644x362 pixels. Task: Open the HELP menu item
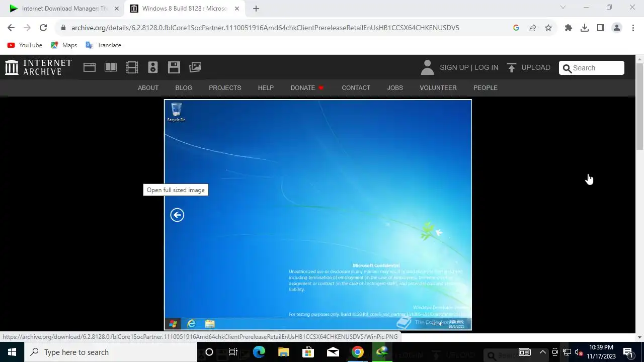266,87
